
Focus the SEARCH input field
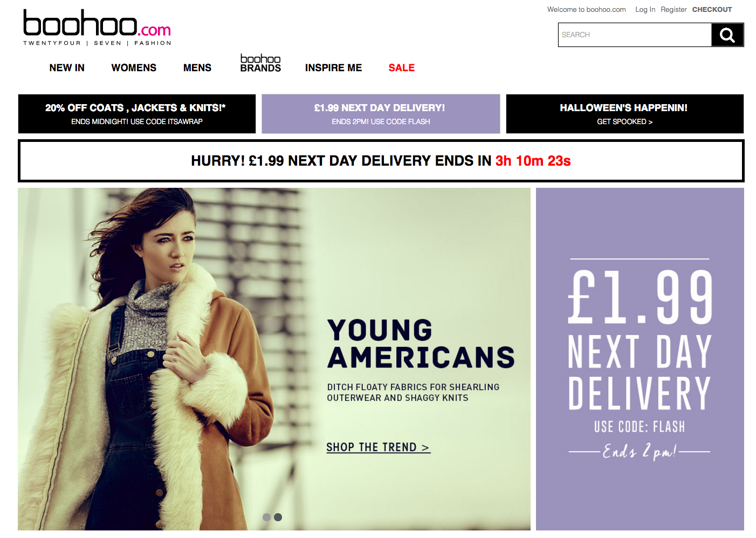click(635, 35)
